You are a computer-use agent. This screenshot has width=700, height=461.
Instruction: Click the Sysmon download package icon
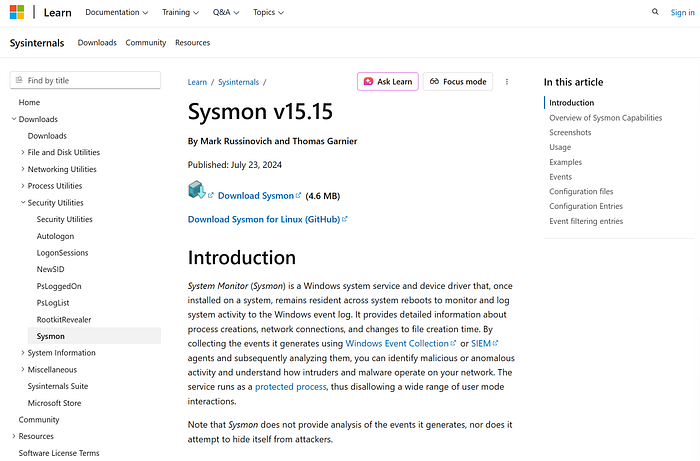[196, 190]
